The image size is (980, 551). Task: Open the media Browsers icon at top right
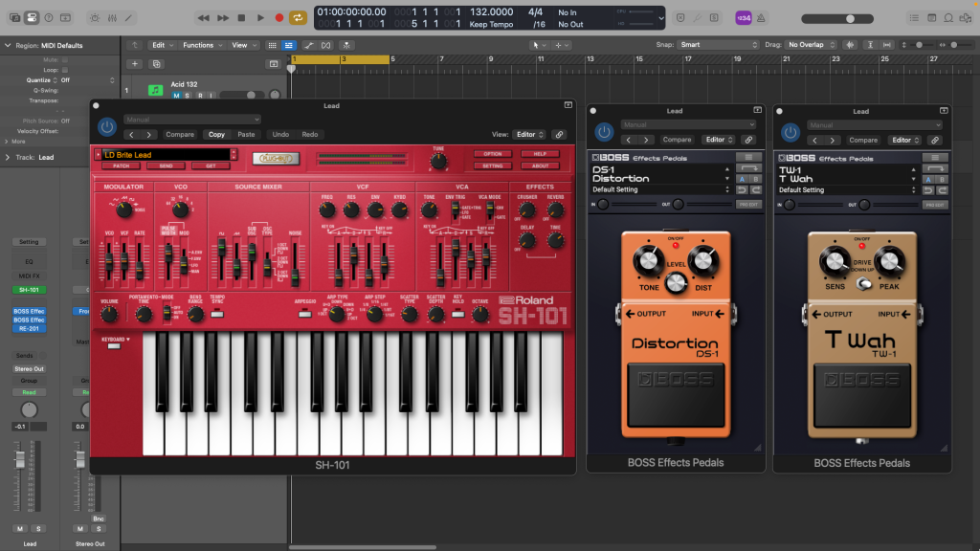pyautogui.click(x=966, y=18)
